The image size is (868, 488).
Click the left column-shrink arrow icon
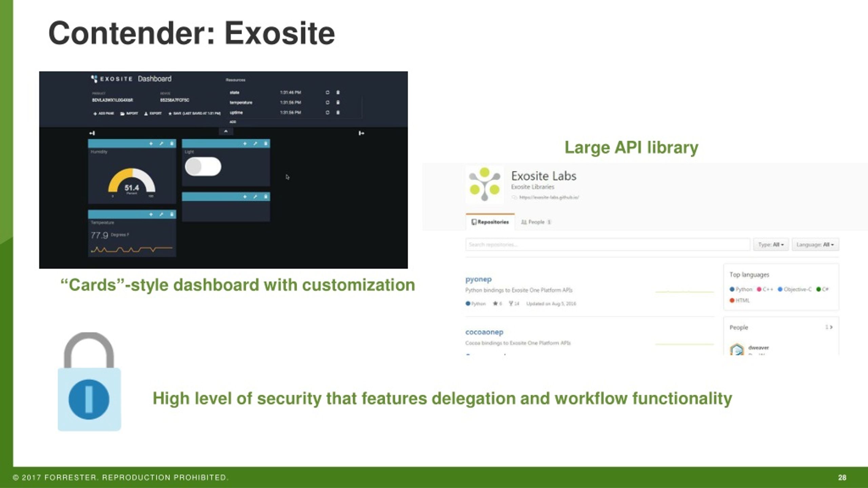pos(92,133)
